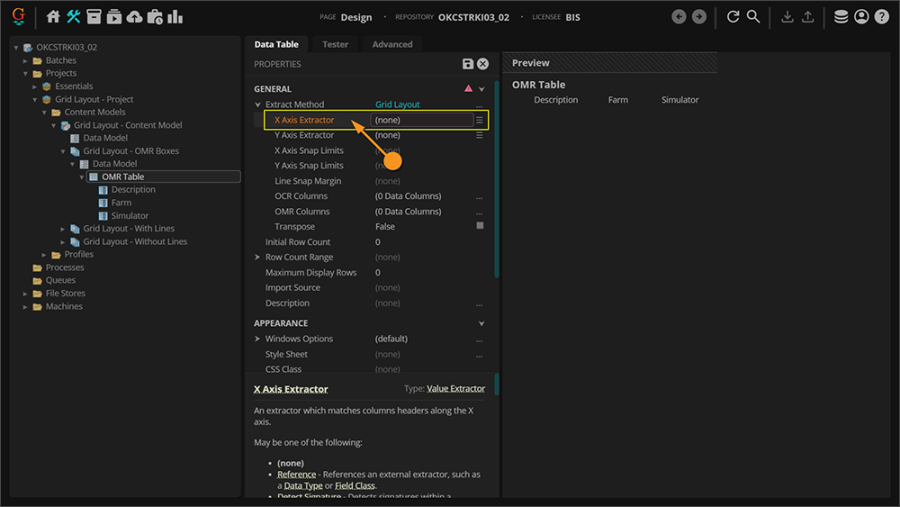
Task: Save properties with the floppy disk icon
Action: (x=467, y=64)
